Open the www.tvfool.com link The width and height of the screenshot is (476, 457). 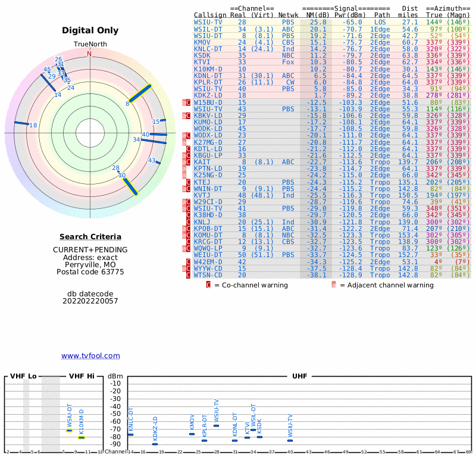tap(90, 356)
